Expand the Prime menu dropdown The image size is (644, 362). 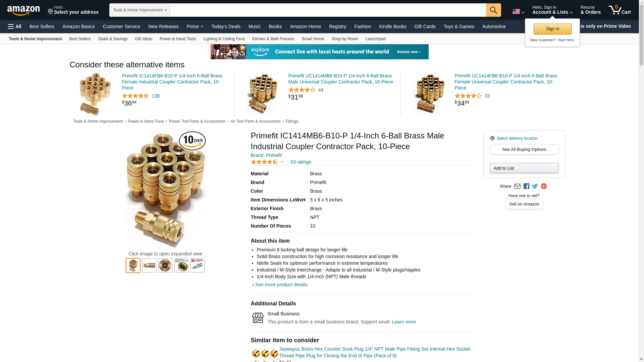coord(195,26)
